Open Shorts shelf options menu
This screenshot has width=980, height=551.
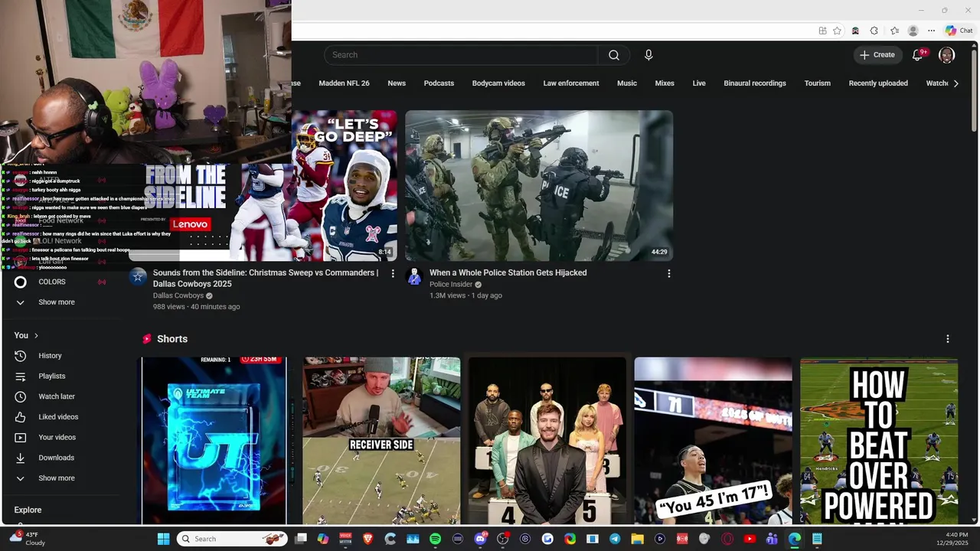click(x=947, y=339)
